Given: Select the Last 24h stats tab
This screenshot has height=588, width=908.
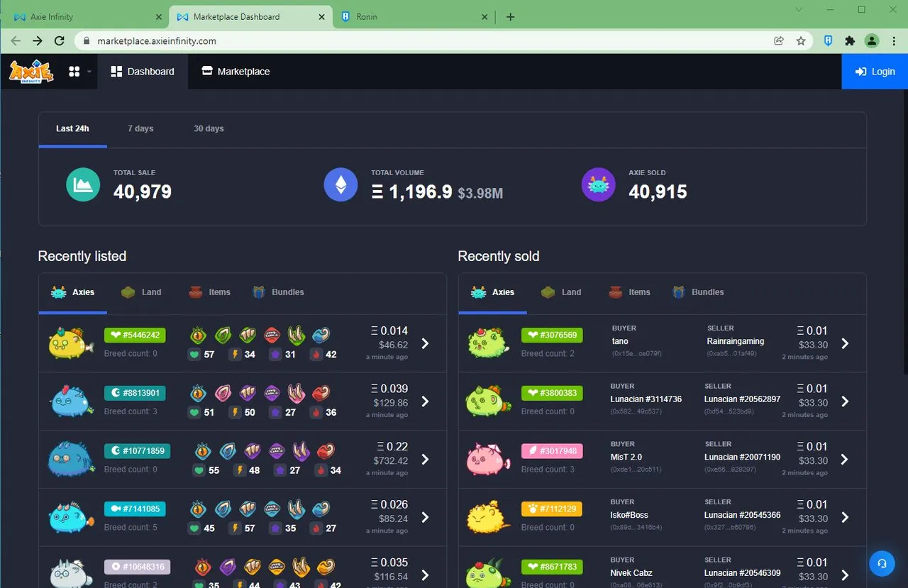Looking at the screenshot, I should coord(72,128).
